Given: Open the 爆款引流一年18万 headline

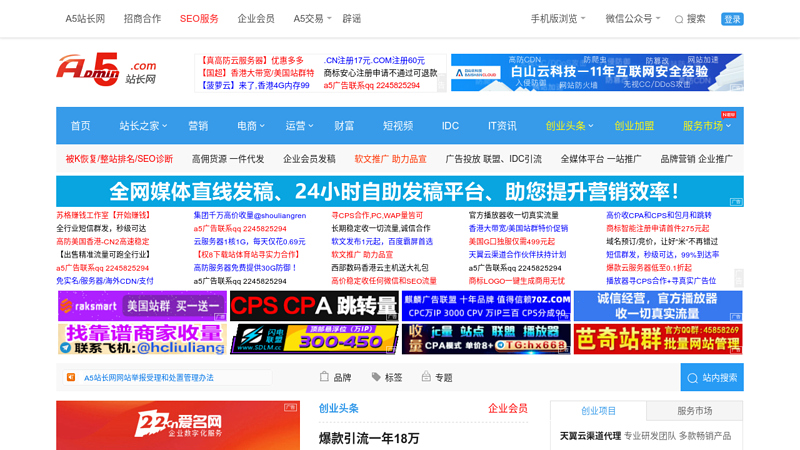Looking at the screenshot, I should [x=369, y=438].
